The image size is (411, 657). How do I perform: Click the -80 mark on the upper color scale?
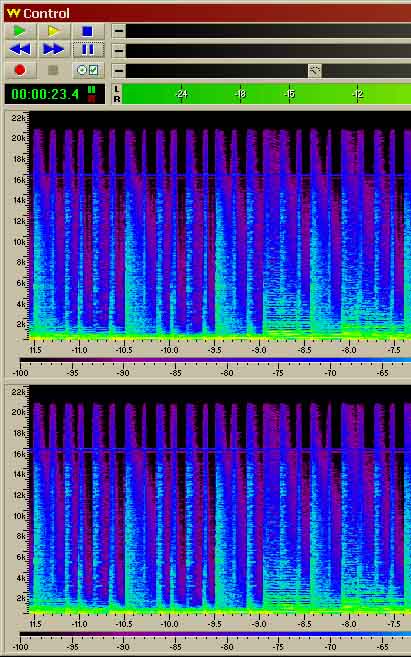click(227, 372)
